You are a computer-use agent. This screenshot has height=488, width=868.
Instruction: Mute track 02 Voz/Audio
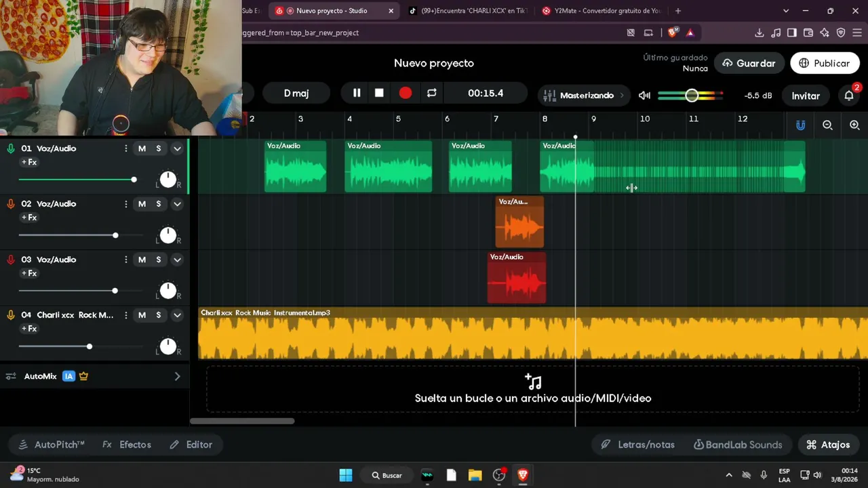pyautogui.click(x=142, y=204)
